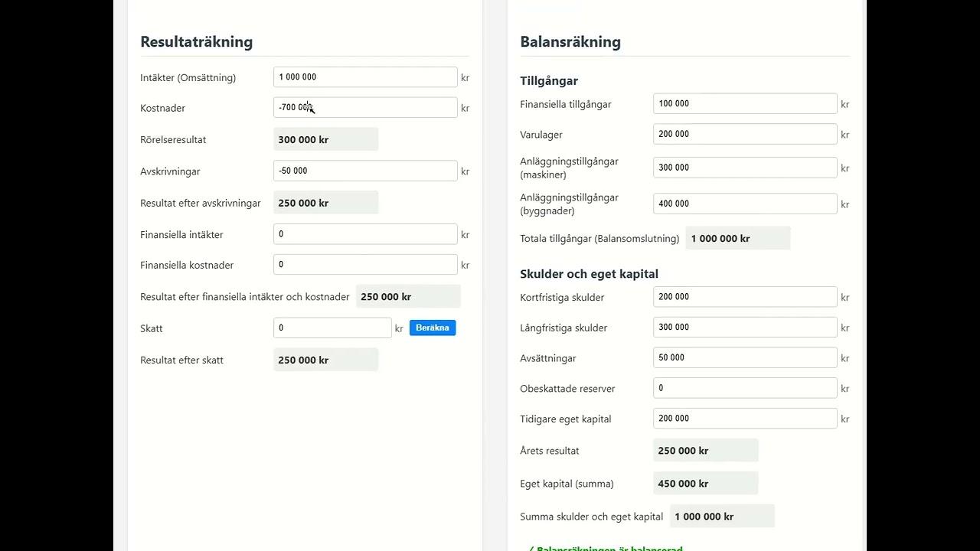This screenshot has width=980, height=551.
Task: Edit the Avskrivningar value field
Action: pos(365,171)
